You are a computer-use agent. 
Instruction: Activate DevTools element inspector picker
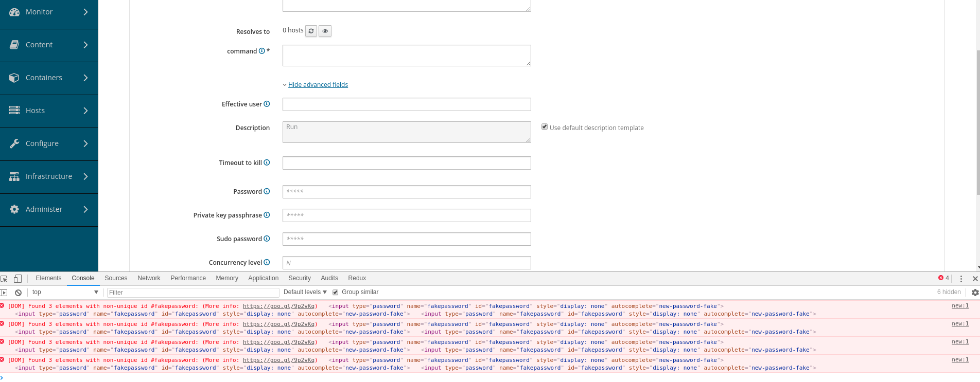(x=4, y=279)
